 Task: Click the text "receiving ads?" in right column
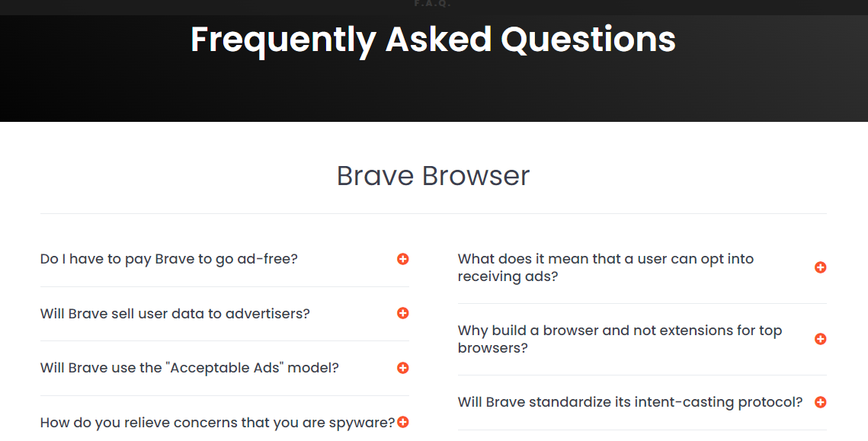(x=508, y=276)
